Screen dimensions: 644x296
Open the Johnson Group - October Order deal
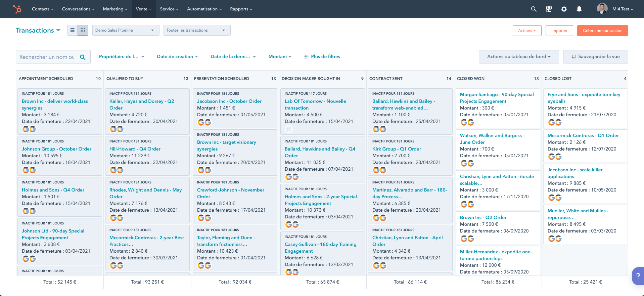56,149
